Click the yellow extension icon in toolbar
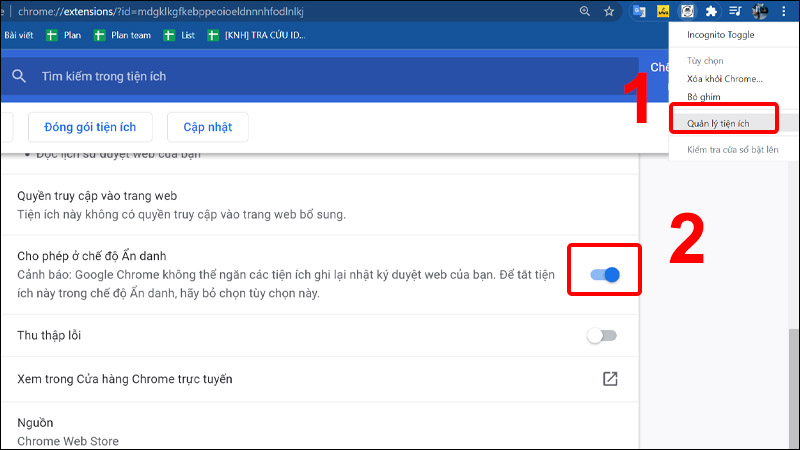Viewport: 800px width, 450px height. [662, 12]
